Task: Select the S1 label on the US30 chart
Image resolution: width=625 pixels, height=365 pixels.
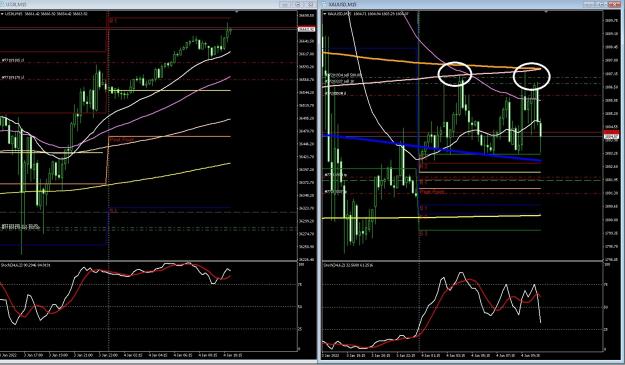Action: tap(113, 210)
